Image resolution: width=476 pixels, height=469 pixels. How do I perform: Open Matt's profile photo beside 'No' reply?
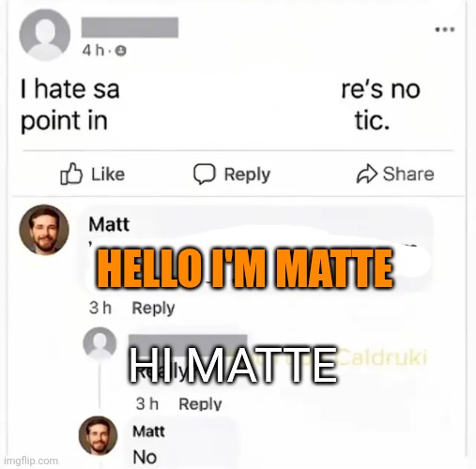click(98, 435)
